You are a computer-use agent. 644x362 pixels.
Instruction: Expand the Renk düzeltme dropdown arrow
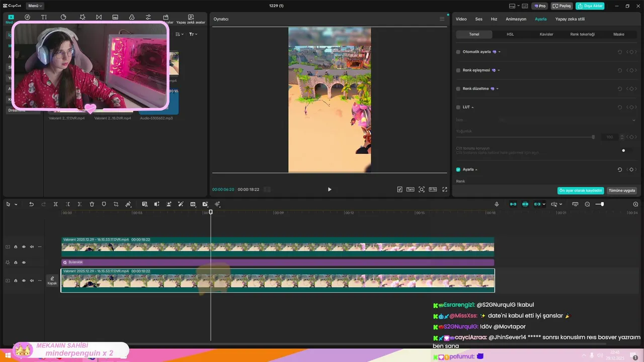(x=497, y=89)
